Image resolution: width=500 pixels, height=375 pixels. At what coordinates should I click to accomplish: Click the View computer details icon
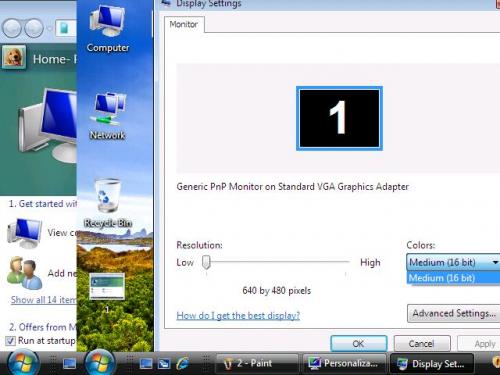tap(25, 233)
